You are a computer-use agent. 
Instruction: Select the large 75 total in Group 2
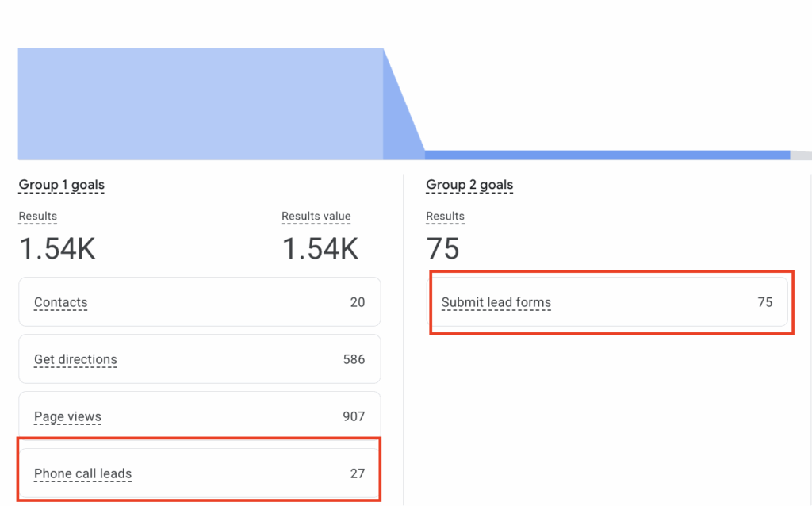(x=442, y=249)
